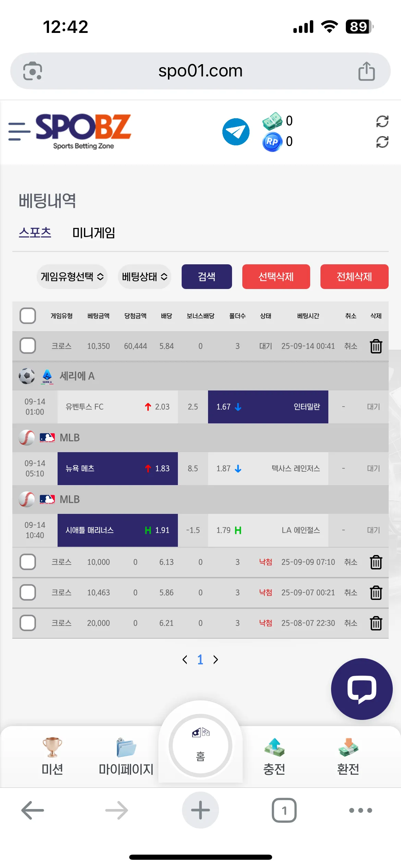Switch to the 미니게임 tab

94,233
